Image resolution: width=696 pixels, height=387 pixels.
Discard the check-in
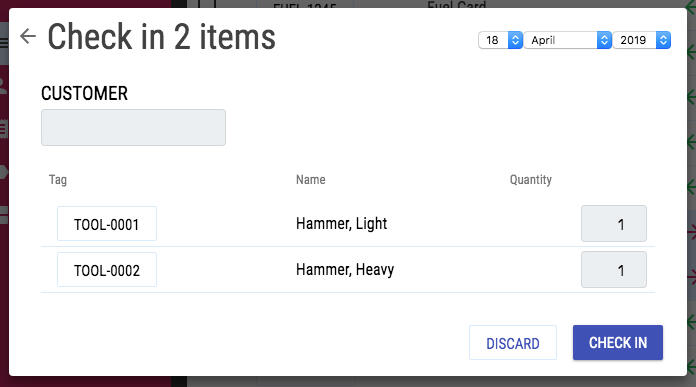513,343
